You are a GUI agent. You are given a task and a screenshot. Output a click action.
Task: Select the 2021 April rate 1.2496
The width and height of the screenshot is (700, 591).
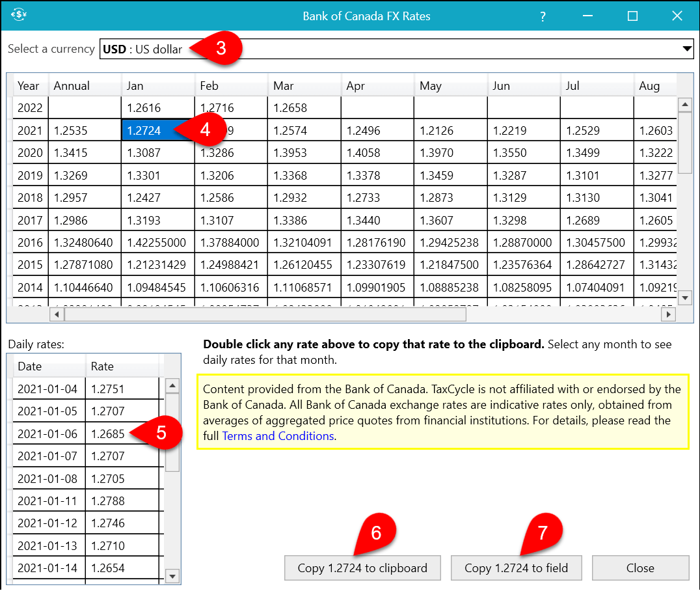pyautogui.click(x=377, y=130)
